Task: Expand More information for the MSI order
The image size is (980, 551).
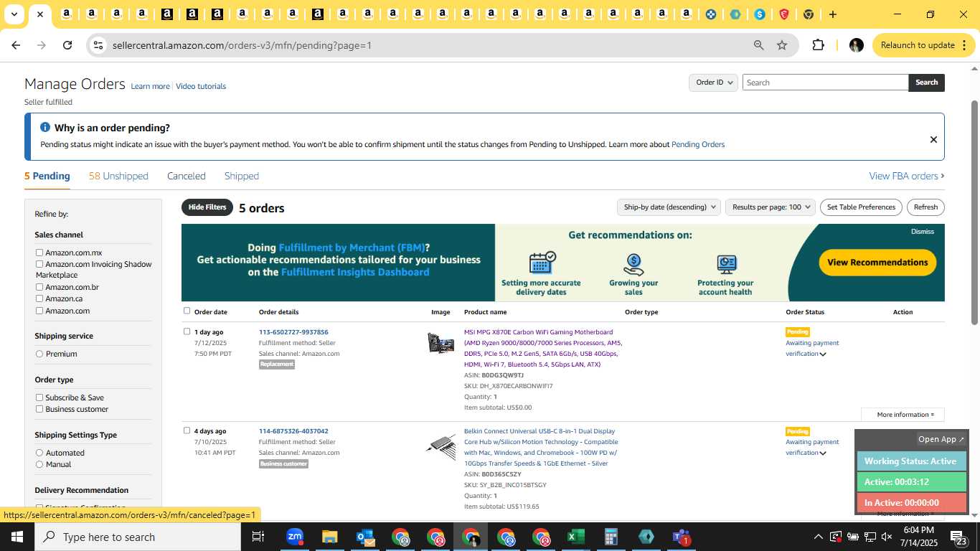Action: tap(903, 415)
